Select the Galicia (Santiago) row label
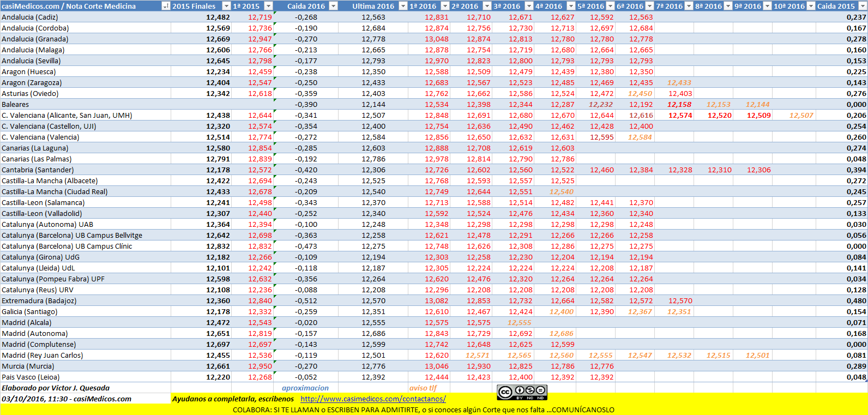 tap(29, 311)
